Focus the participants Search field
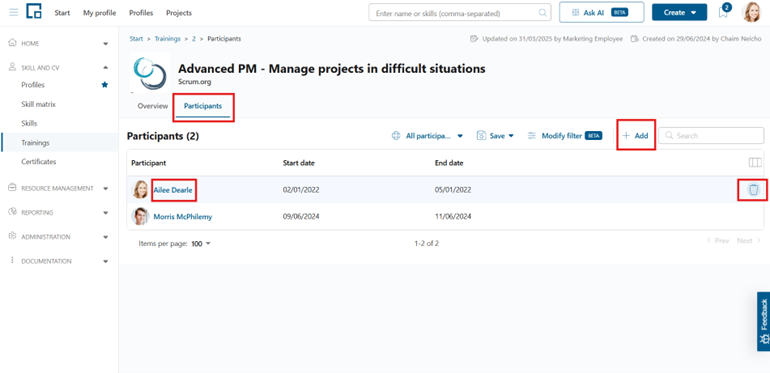 pyautogui.click(x=711, y=135)
